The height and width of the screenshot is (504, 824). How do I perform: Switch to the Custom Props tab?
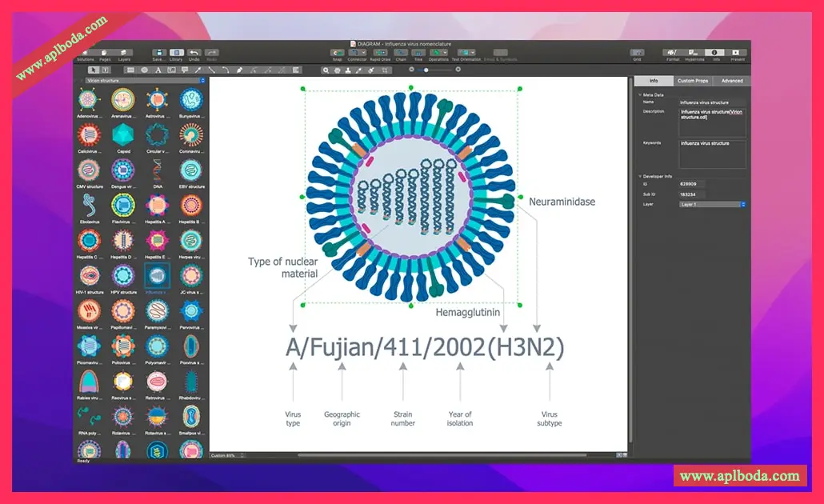(692, 81)
